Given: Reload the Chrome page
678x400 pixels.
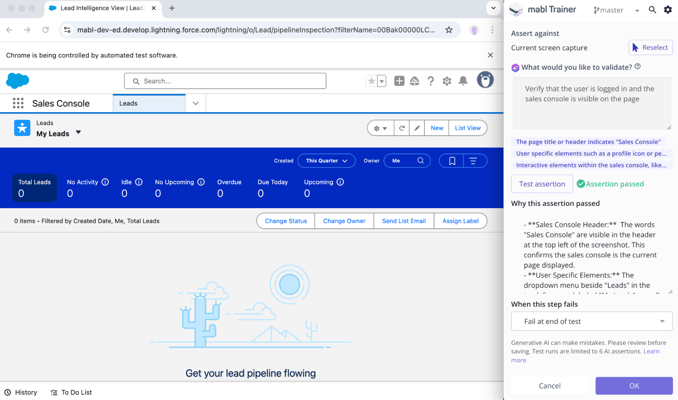Looking at the screenshot, I should [45, 30].
